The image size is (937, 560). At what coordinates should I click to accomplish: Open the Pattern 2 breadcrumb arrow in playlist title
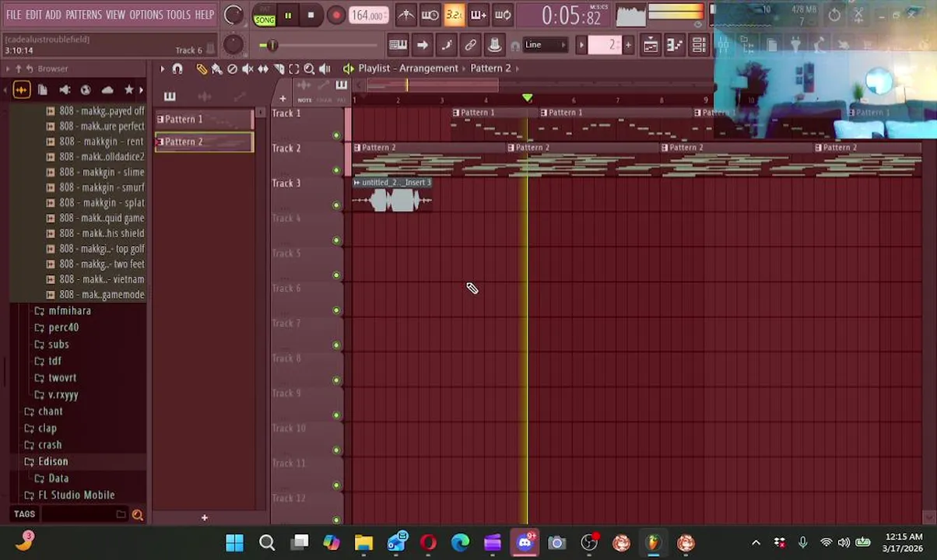pos(518,68)
